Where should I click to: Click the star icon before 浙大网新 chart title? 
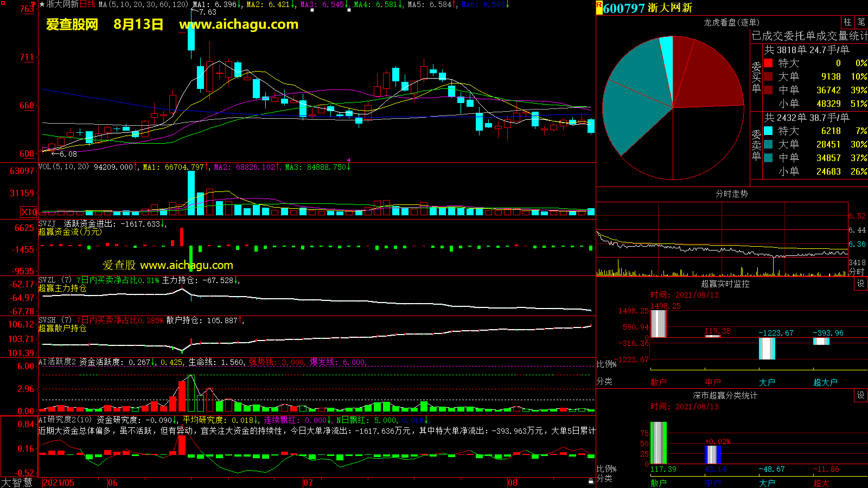(42, 4)
